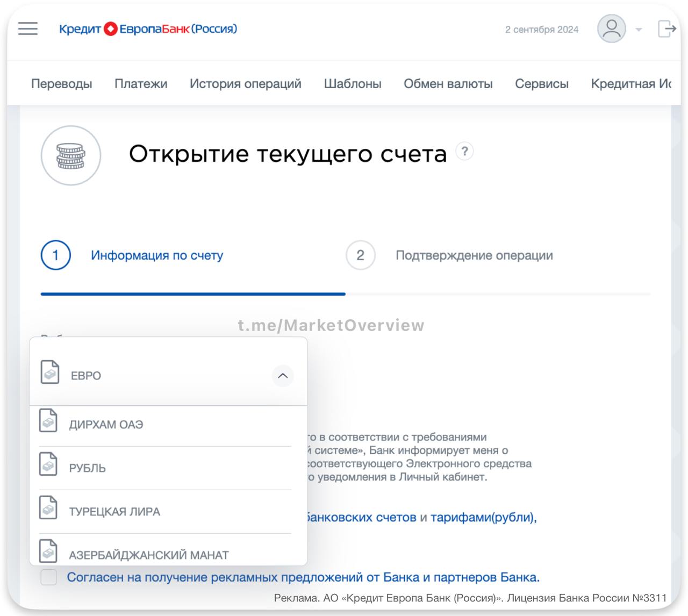Open the user profile avatar

(612, 28)
